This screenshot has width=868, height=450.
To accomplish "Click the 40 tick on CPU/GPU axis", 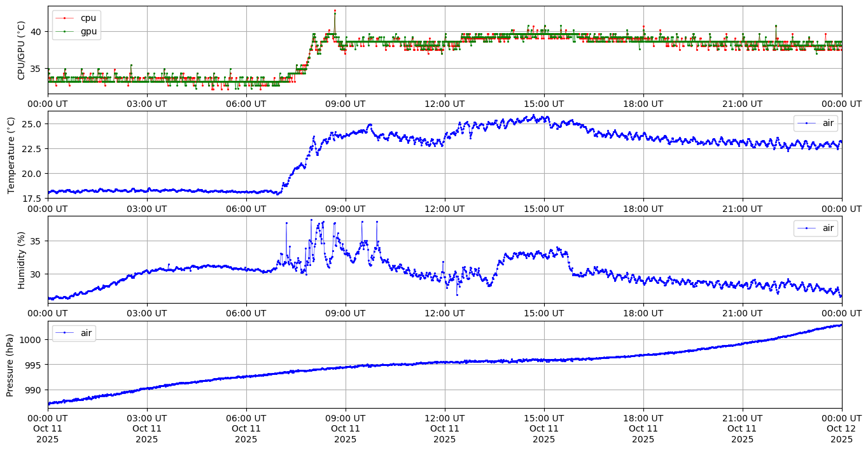I will pyautogui.click(x=35, y=32).
